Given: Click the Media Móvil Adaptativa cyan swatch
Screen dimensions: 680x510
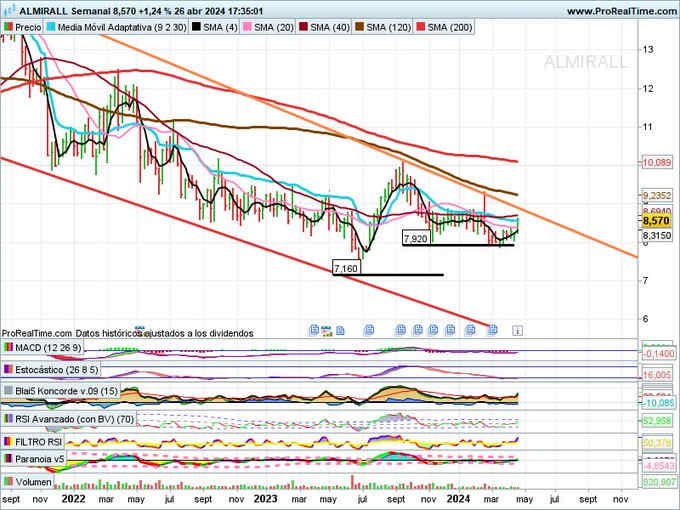Looking at the screenshot, I should (x=51, y=27).
